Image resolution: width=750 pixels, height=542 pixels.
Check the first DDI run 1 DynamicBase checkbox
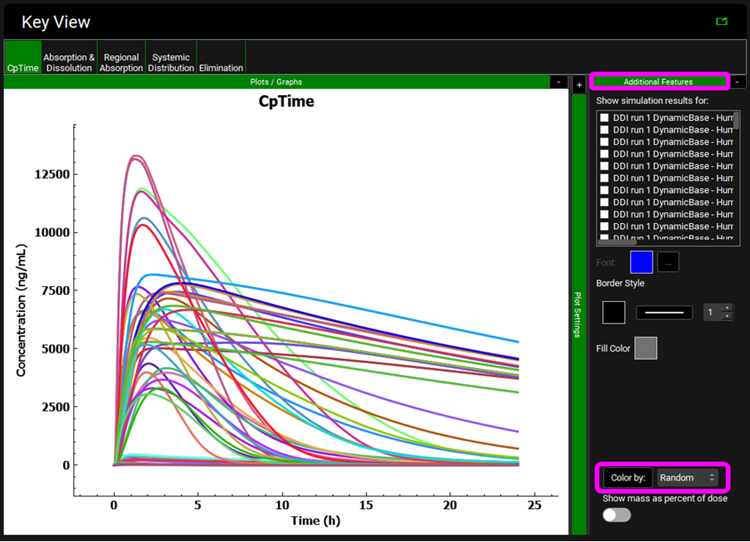604,118
